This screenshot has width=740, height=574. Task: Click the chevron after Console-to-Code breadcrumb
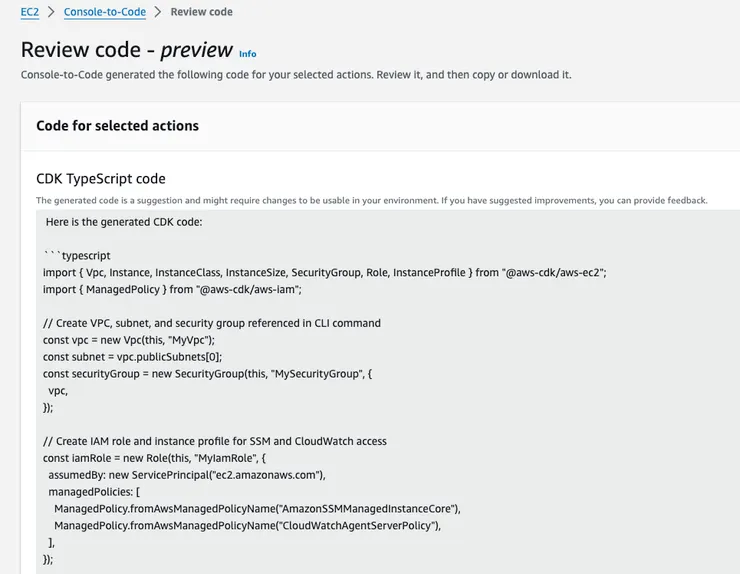click(x=158, y=12)
